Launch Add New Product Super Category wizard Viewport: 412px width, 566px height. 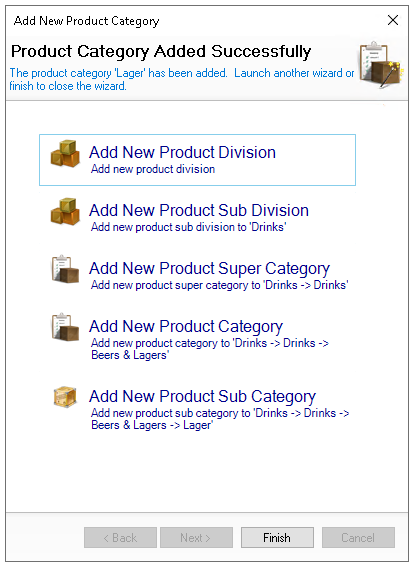pyautogui.click(x=209, y=269)
